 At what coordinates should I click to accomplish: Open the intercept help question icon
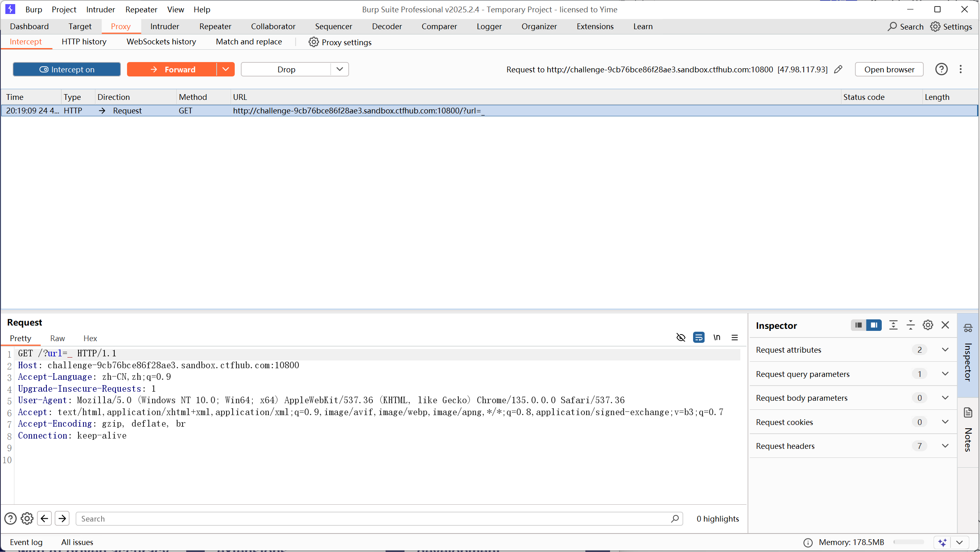941,69
